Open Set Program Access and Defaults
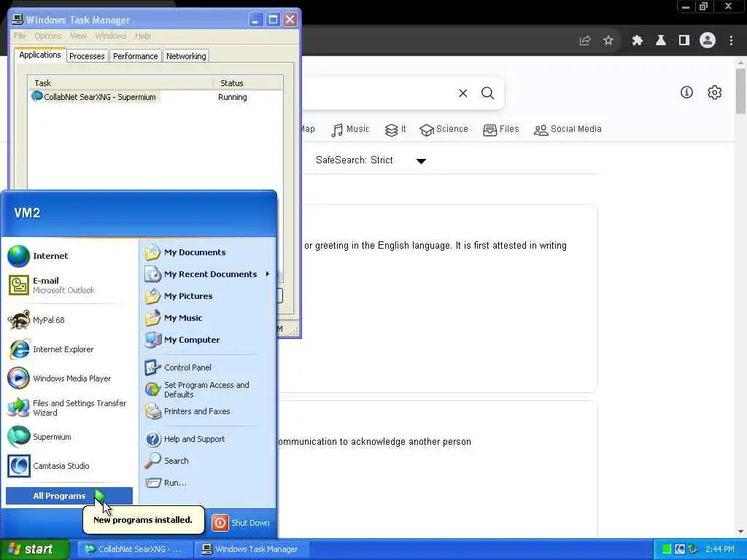747x560 pixels. pos(197,389)
